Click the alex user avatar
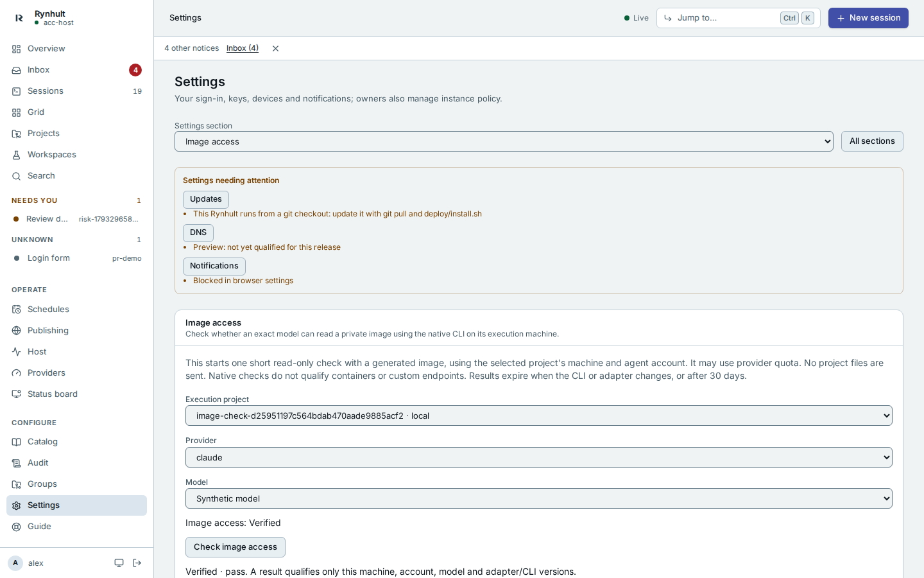This screenshot has height=578, width=924. (15, 563)
